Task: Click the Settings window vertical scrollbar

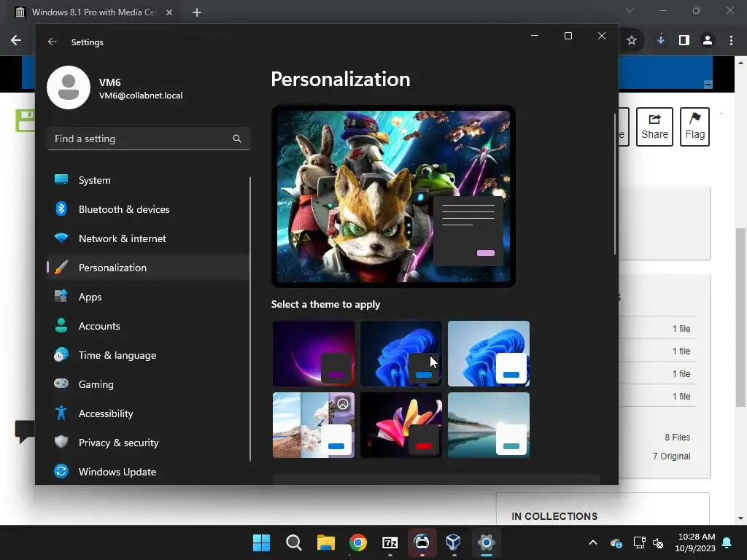Action: (x=614, y=183)
